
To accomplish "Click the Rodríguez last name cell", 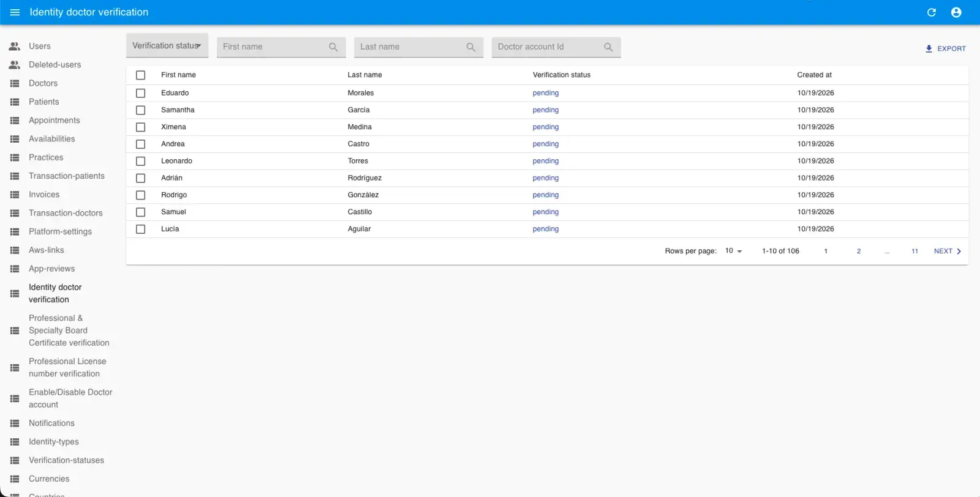I will pos(364,178).
